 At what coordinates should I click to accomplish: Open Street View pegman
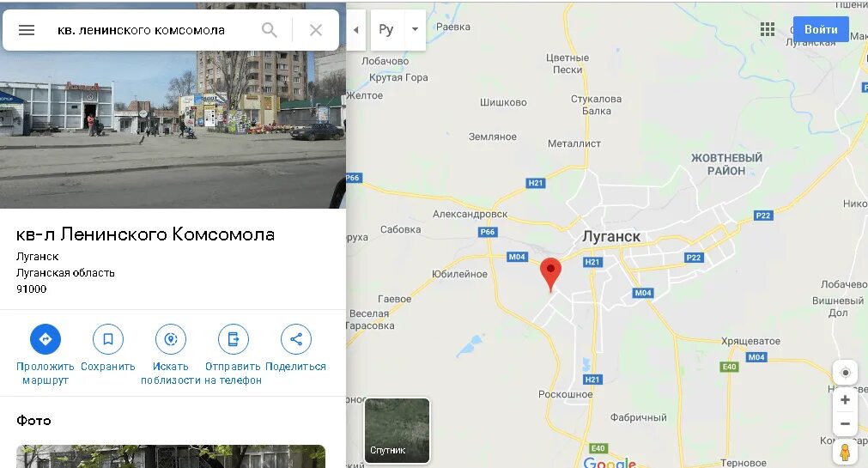845,453
